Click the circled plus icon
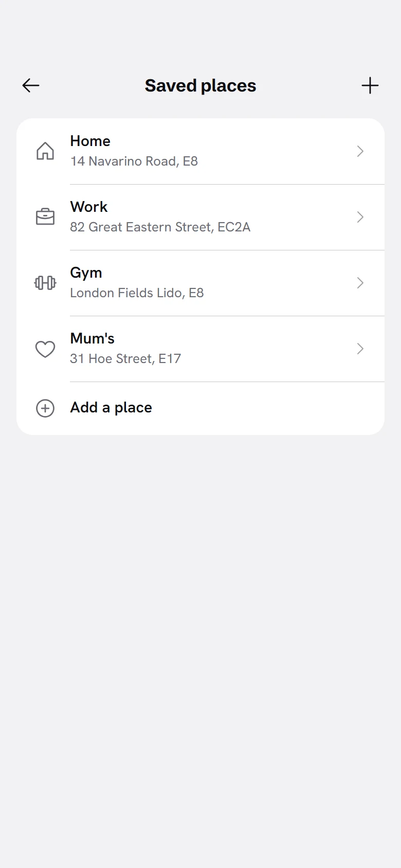This screenshot has height=868, width=401. coord(45,408)
